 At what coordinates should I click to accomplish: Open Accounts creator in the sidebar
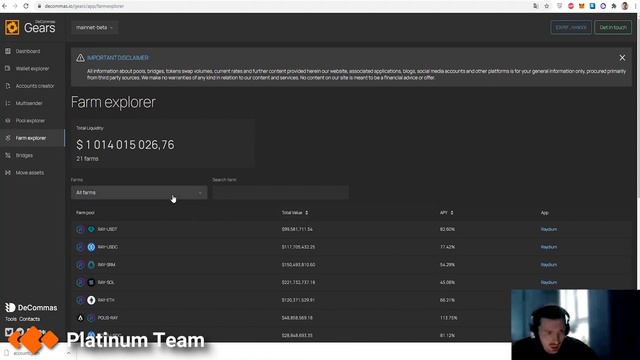pos(35,86)
